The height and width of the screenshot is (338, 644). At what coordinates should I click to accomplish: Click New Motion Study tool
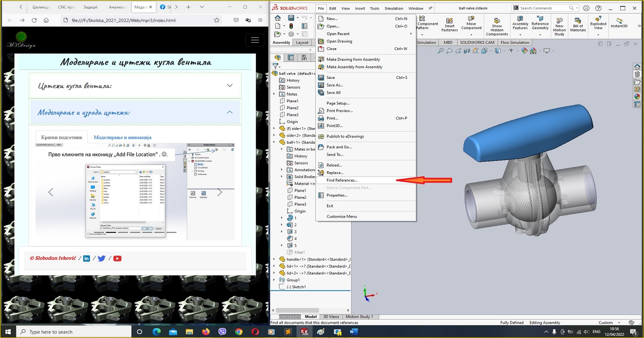559,27
